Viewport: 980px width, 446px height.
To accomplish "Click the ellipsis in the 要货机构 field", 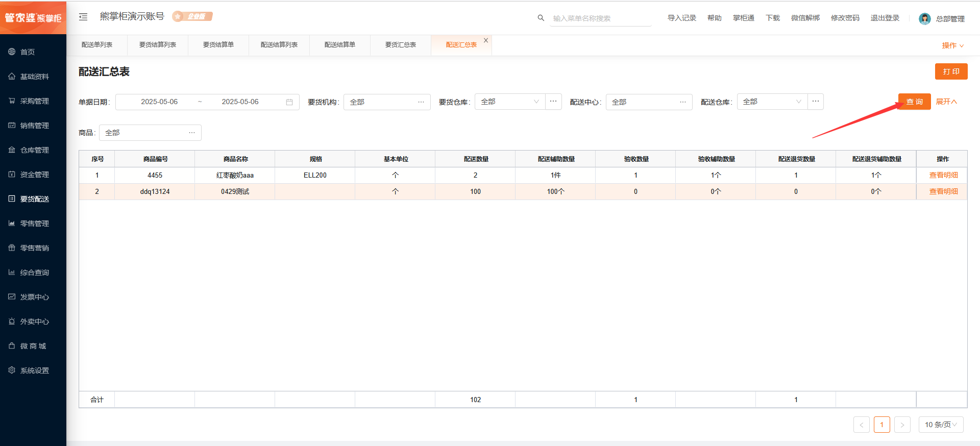I will coord(421,102).
